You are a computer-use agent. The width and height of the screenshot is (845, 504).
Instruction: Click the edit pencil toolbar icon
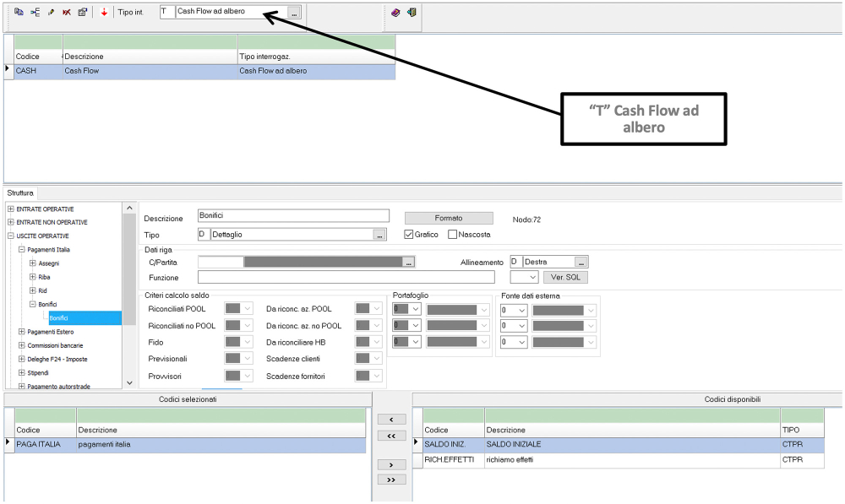click(51, 12)
